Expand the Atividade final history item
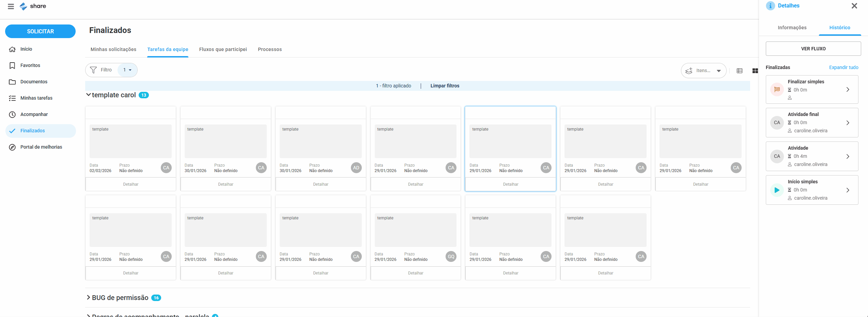This screenshot has width=868, height=317. 848,123
